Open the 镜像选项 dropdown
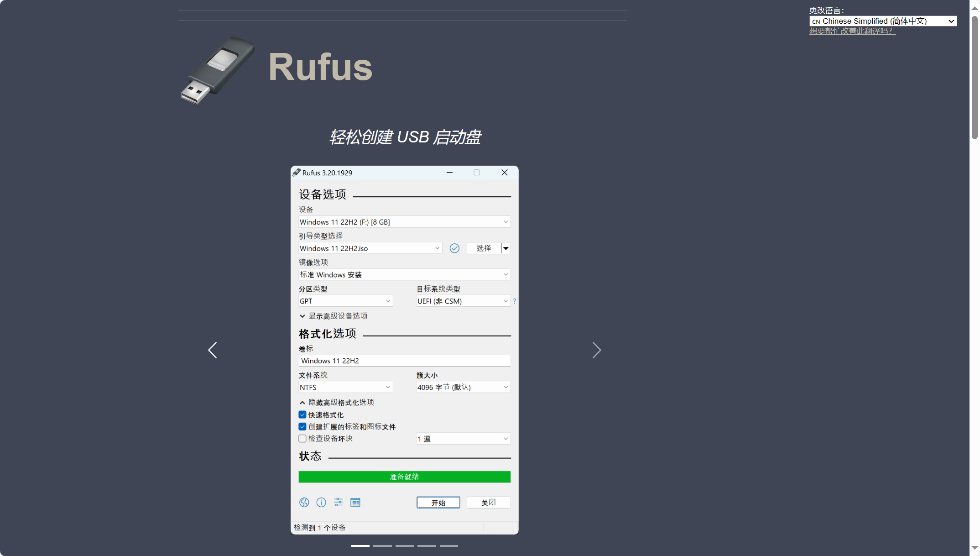This screenshot has height=556, width=980. tap(405, 274)
